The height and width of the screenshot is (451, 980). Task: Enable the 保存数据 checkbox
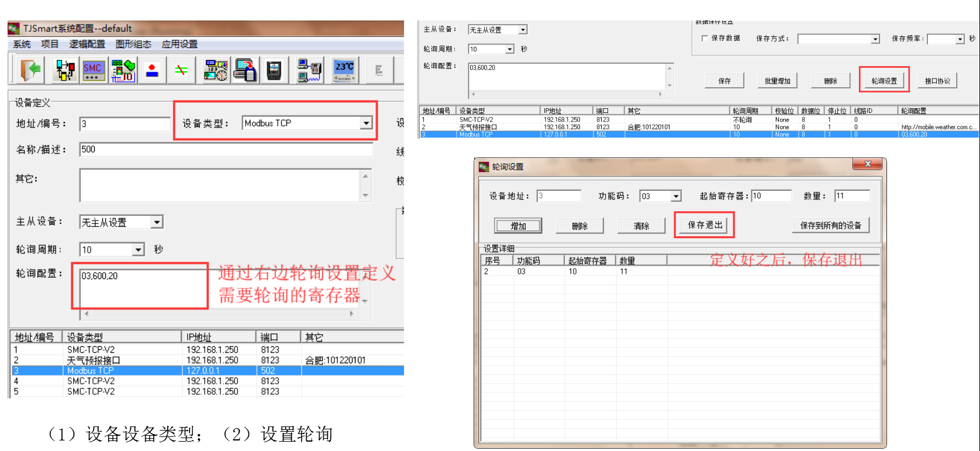[x=705, y=39]
